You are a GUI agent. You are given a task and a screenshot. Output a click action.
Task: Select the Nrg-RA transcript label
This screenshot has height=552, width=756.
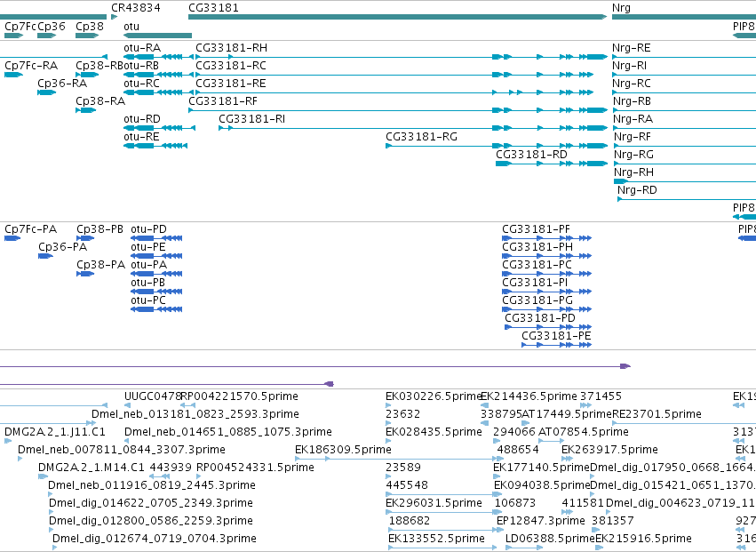(633, 120)
